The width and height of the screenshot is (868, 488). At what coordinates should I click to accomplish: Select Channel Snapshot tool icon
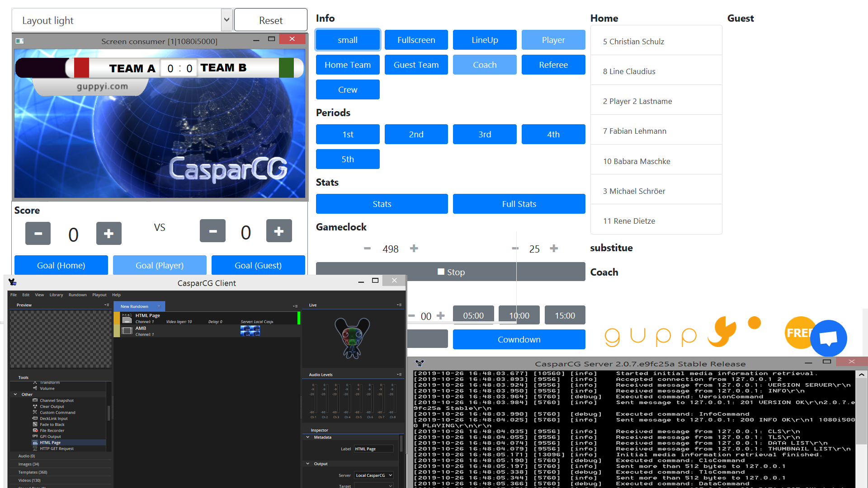click(x=35, y=400)
